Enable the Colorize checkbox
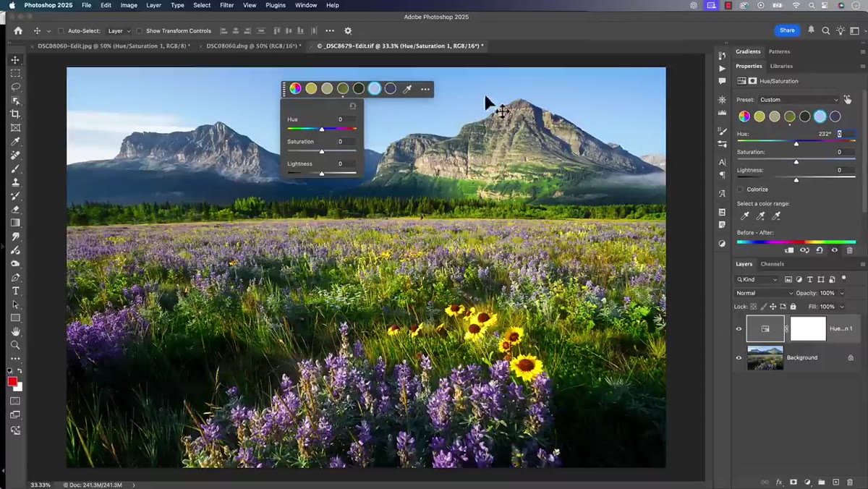 pyautogui.click(x=740, y=190)
